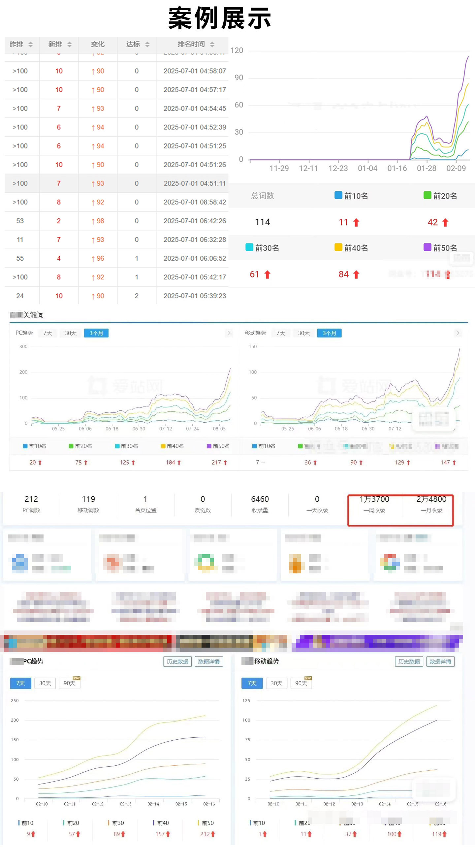475x868 pixels.
Task: Click the 2万4800 一月收录 stat
Action: [x=431, y=504]
